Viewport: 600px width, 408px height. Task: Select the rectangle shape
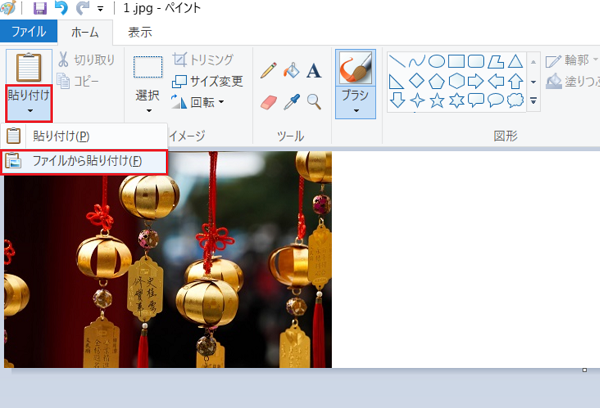pyautogui.click(x=456, y=61)
